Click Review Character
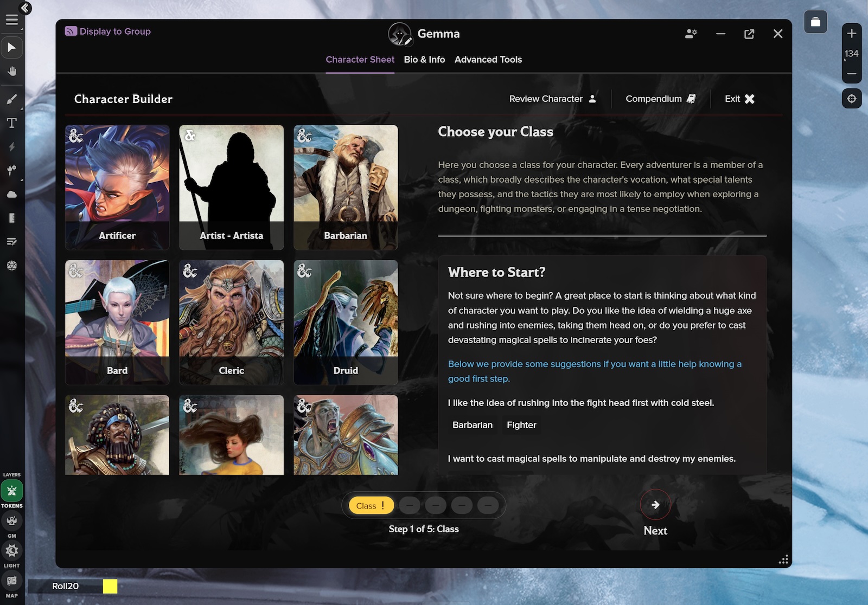 coord(553,99)
